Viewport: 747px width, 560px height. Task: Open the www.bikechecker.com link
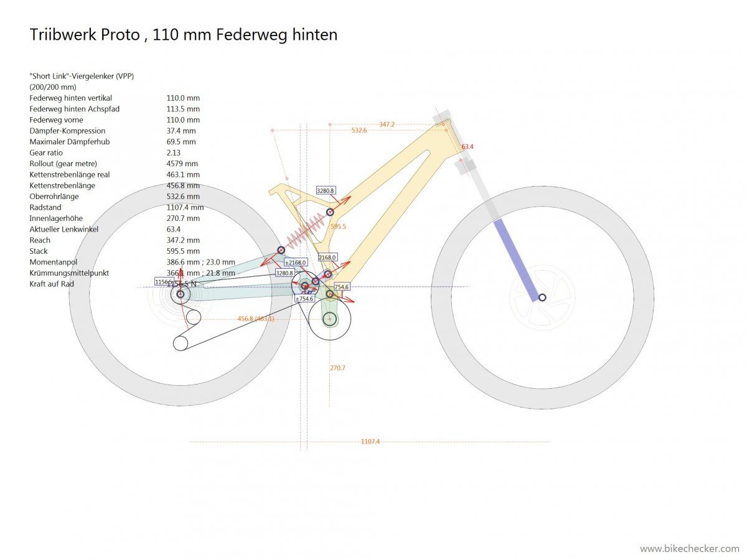pyautogui.click(x=690, y=549)
